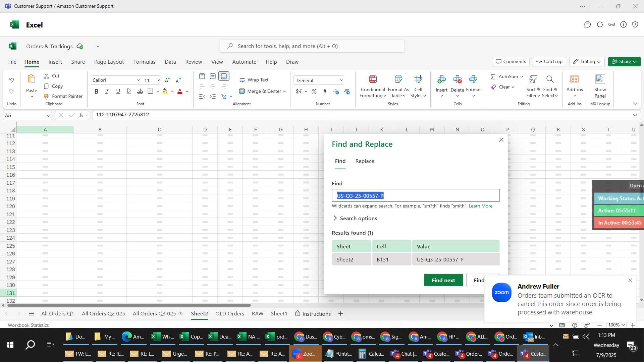Click the Show Panel MX Lookup icon
The image size is (644, 362).
tap(600, 79)
